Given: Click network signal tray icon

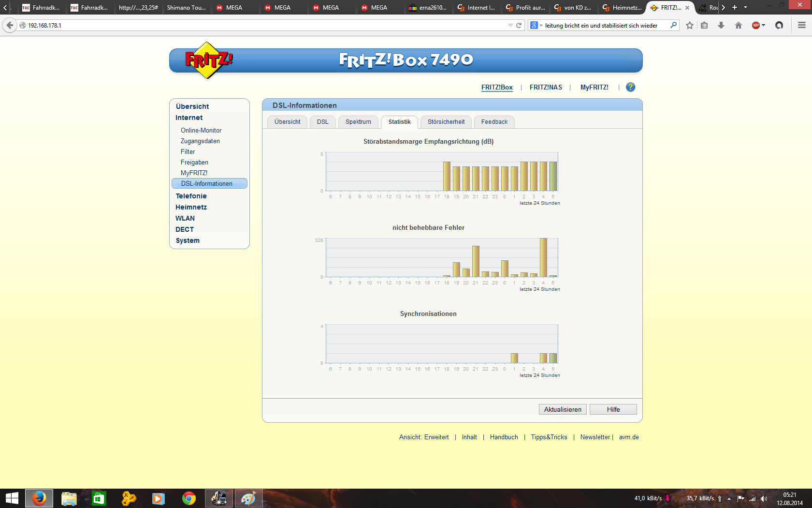Looking at the screenshot, I should (752, 498).
